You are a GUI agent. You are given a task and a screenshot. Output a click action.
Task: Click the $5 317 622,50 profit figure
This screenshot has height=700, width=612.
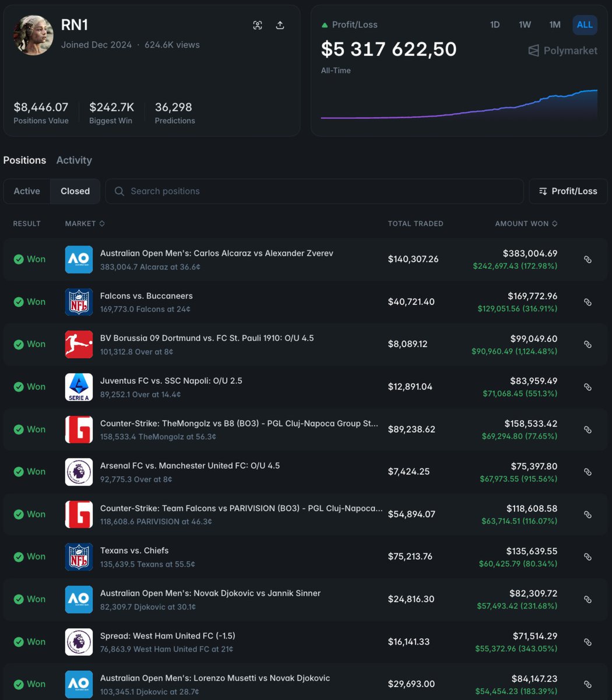389,49
